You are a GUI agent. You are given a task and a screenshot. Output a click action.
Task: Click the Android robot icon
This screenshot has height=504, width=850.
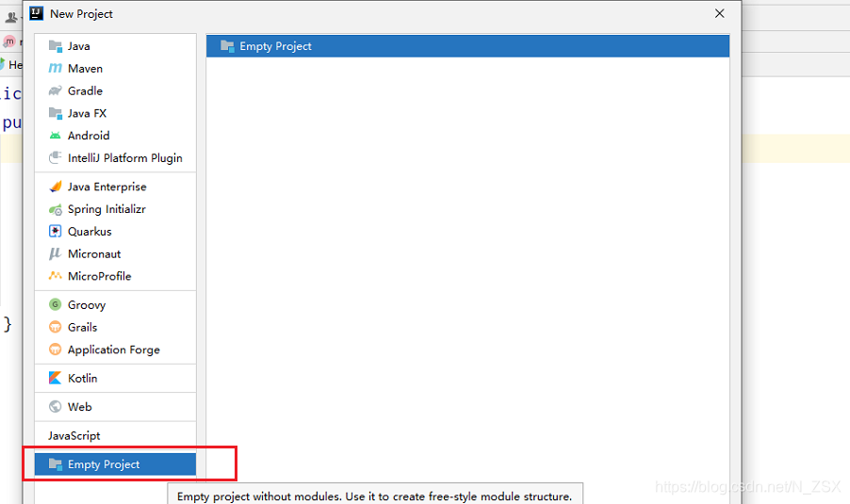point(56,136)
